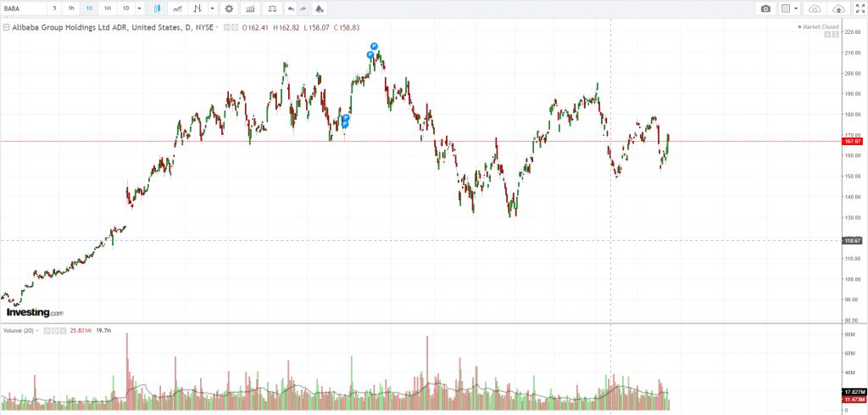Enter fullscreen mode with the expand icon
This screenshot has height=415, width=868.
(x=859, y=8)
